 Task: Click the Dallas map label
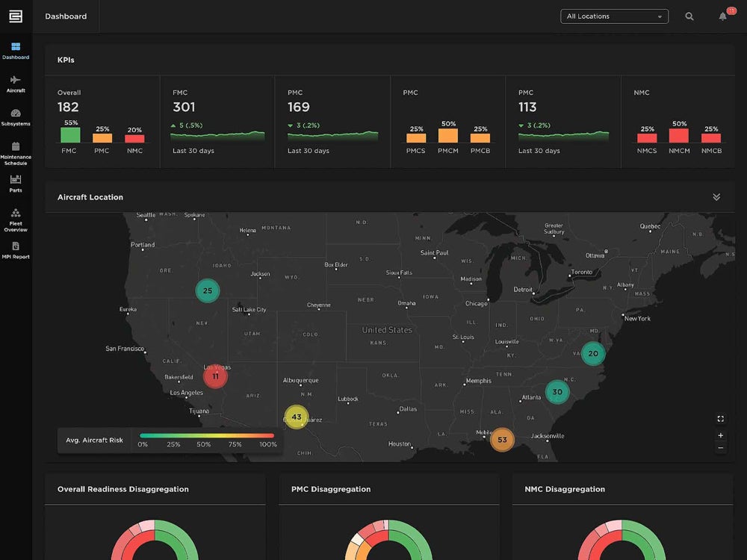(x=408, y=409)
